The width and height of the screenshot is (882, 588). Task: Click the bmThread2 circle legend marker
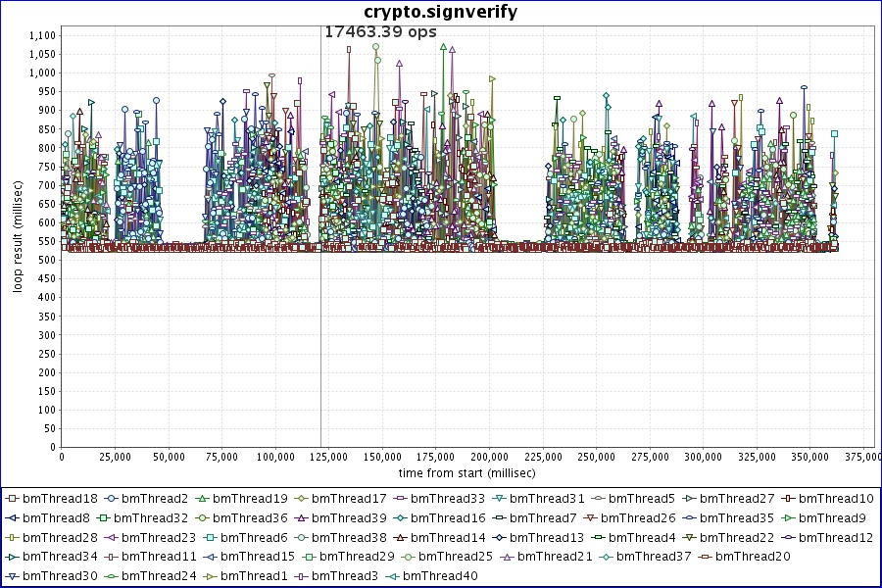coord(111,499)
